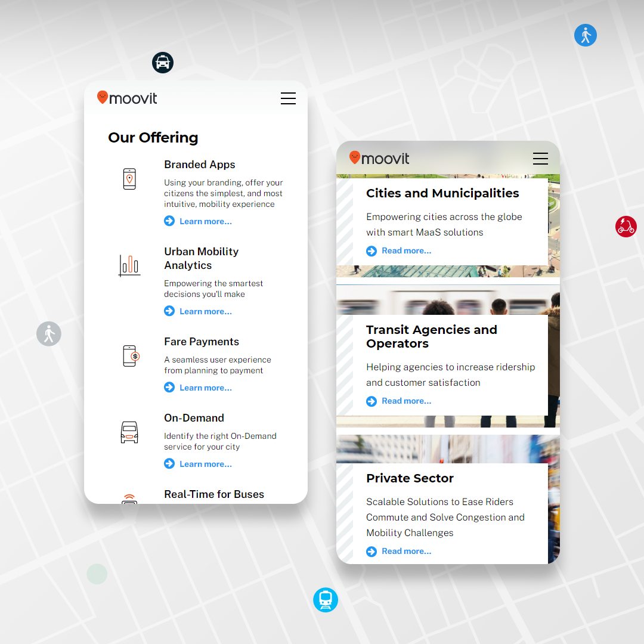This screenshot has height=644, width=644.
Task: Click text 'Identify the right On-Demand service'
Action: pyautogui.click(x=220, y=441)
